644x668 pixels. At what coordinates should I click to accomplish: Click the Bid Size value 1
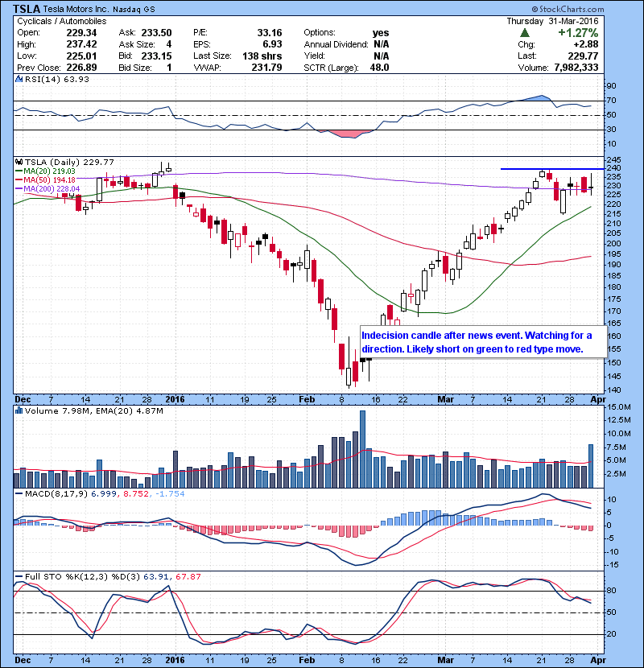[169, 68]
